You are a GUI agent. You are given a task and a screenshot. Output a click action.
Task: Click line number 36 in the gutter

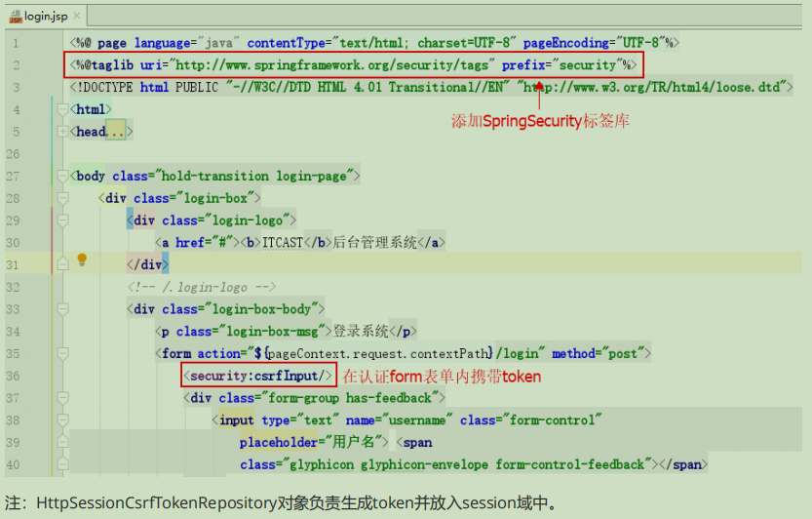13,376
